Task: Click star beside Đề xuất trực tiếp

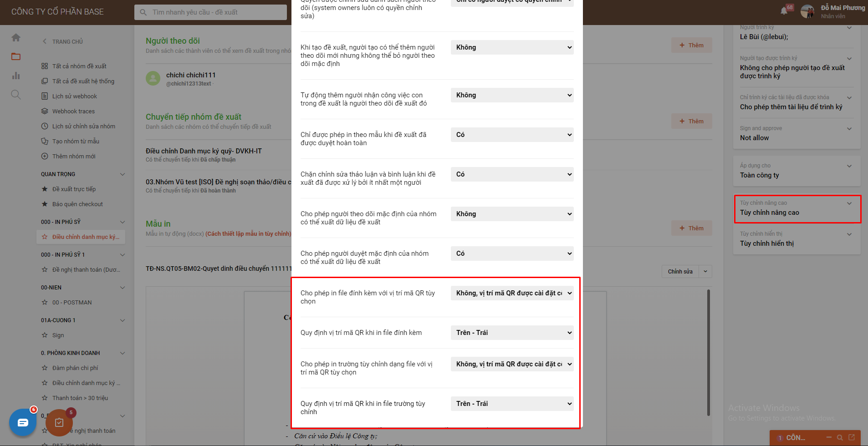Action: coord(45,189)
